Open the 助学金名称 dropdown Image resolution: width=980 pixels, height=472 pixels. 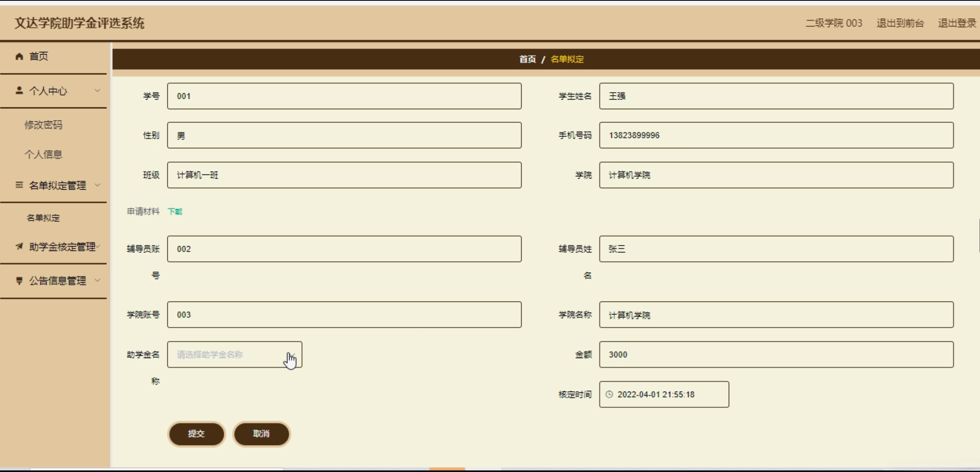point(234,355)
